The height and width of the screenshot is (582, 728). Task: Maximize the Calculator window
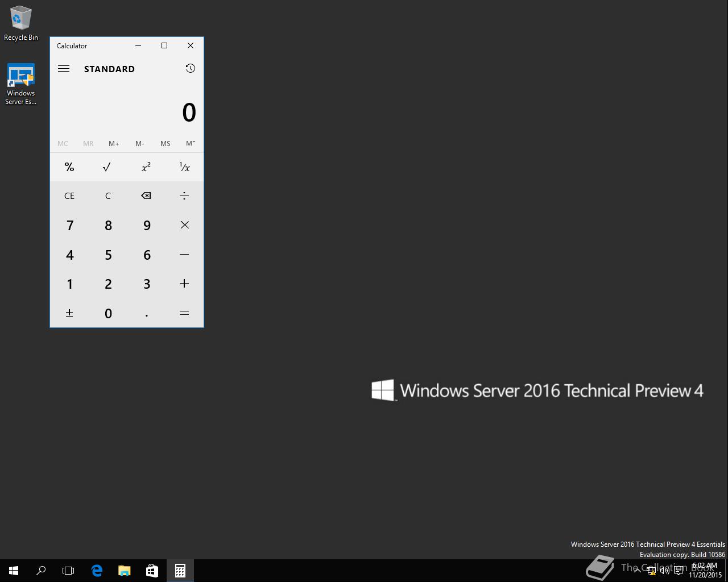[x=164, y=45]
